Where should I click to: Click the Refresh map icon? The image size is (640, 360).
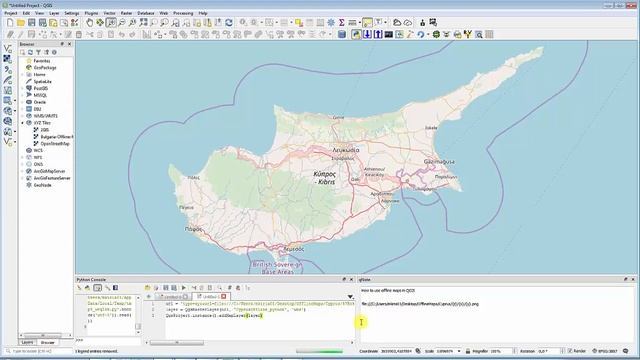pyautogui.click(x=229, y=23)
